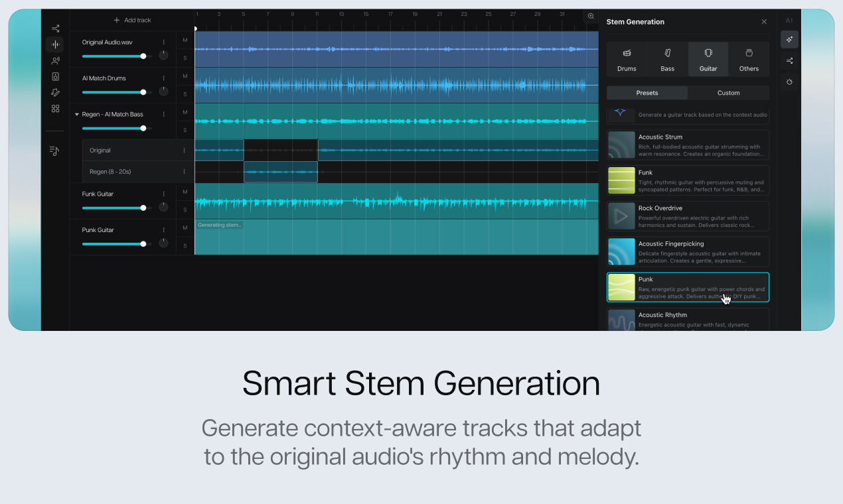The image size is (843, 504).
Task: Click the Add track button
Action: [132, 20]
